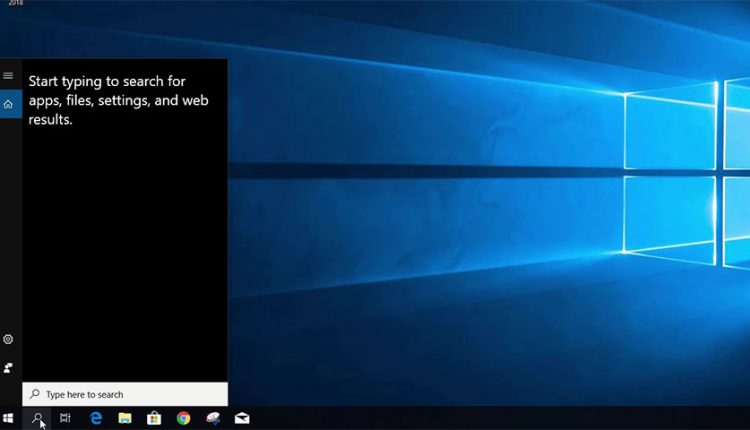Click the feedback icon in the search sidebar

(8, 367)
